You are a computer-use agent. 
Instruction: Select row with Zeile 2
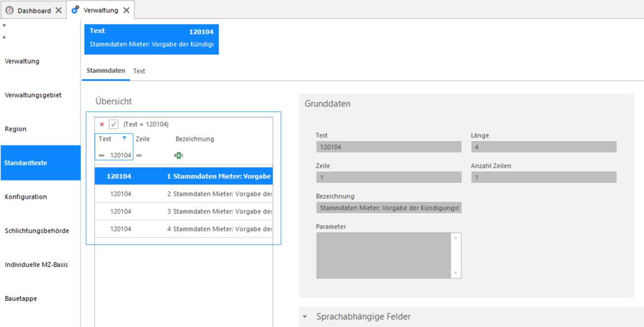(x=183, y=194)
